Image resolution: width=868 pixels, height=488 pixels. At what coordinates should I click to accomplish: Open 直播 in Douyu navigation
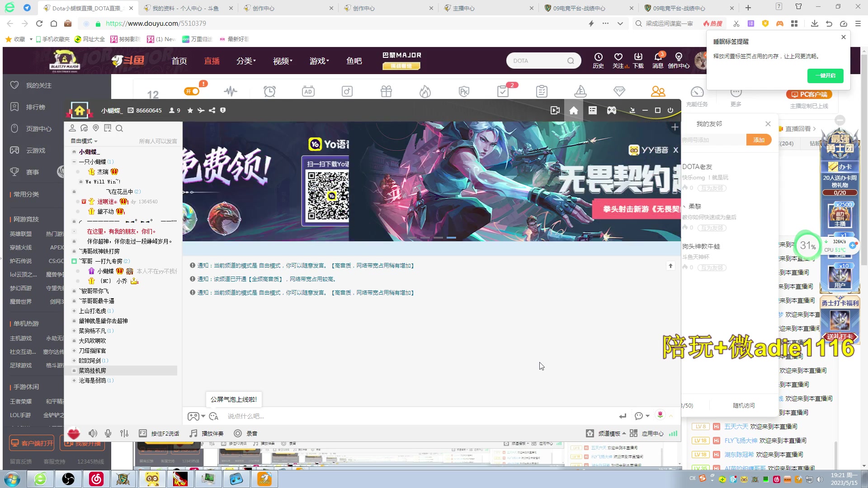[212, 61]
